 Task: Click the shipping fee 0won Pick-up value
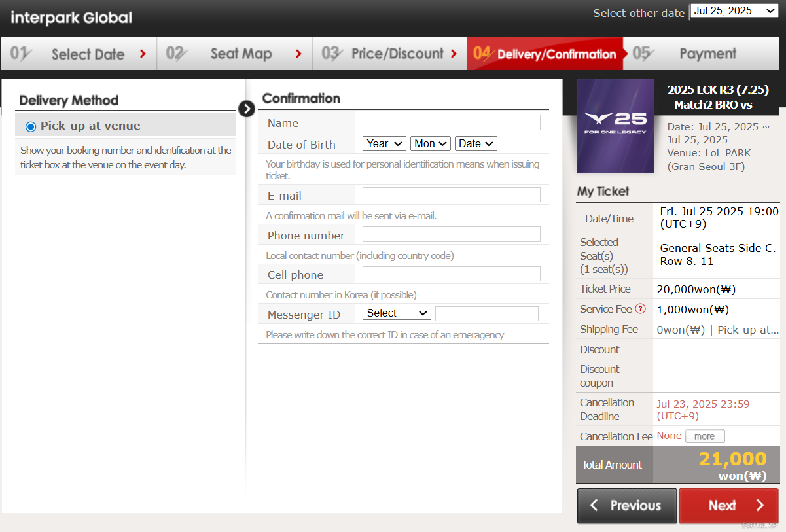[718, 330]
